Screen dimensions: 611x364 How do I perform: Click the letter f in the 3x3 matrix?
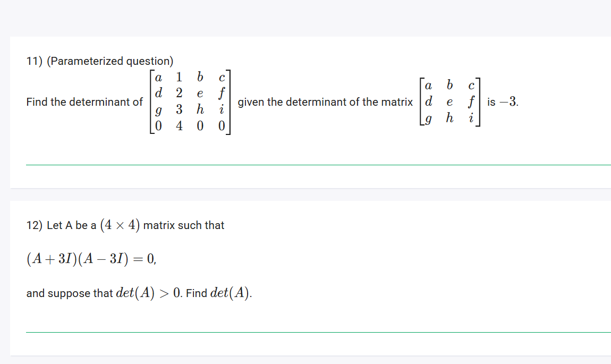click(x=471, y=101)
